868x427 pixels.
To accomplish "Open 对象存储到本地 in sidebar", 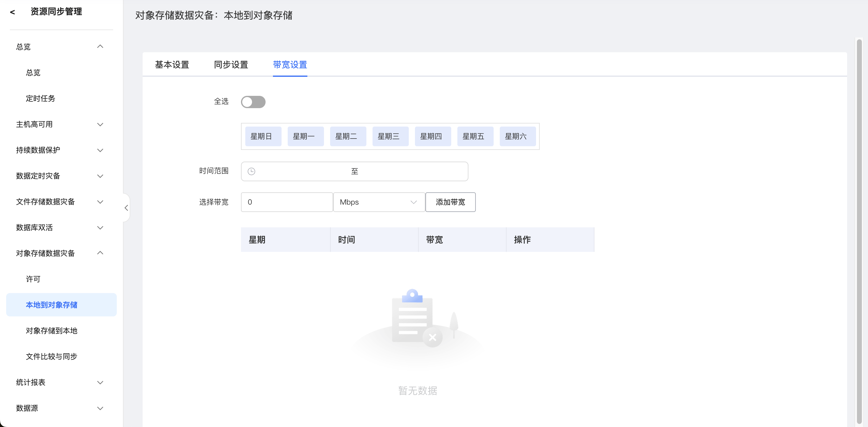I will click(52, 331).
